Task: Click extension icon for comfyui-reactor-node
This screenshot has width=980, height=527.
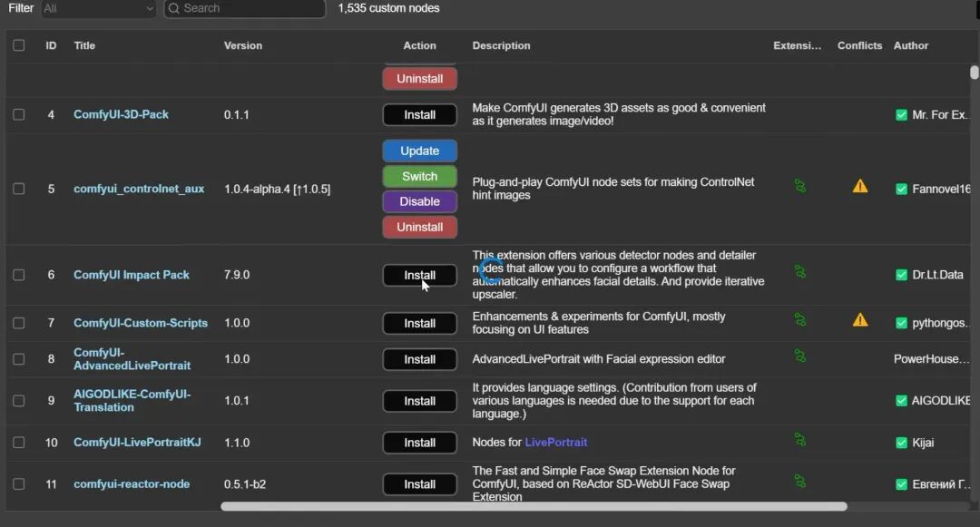Action: [800, 481]
